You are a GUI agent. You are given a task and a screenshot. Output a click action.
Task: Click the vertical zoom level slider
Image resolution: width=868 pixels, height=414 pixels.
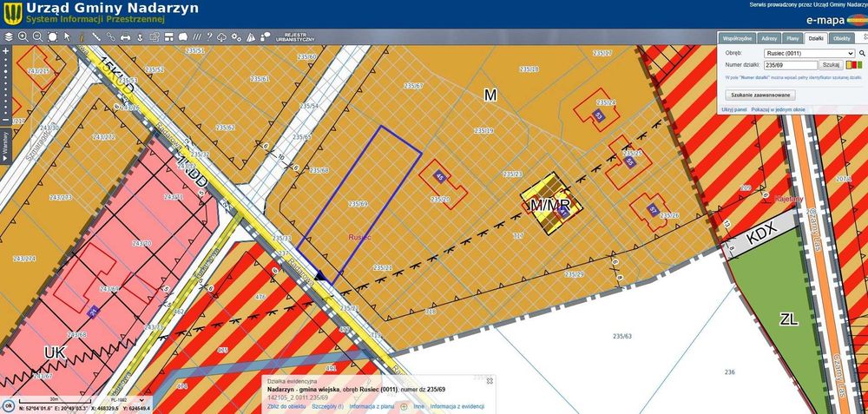tap(5, 85)
